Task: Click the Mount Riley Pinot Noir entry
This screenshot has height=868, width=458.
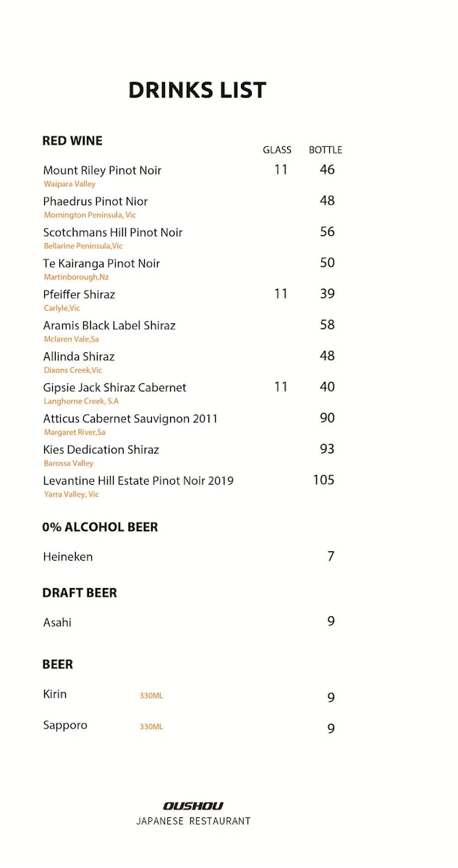Action: [102, 171]
